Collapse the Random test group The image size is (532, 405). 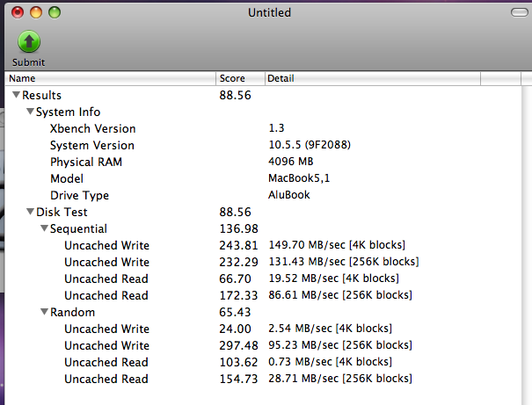[x=44, y=312]
